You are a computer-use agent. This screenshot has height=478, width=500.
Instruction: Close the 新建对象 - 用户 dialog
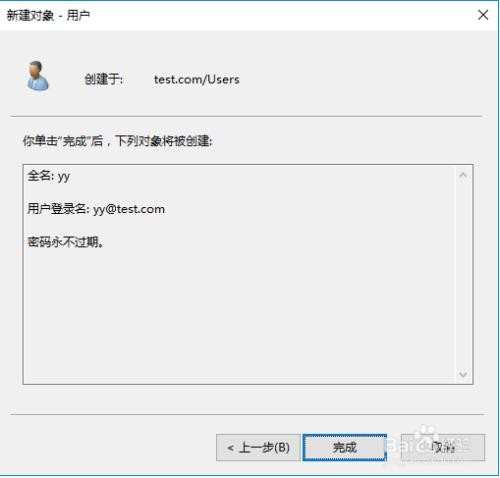[483, 15]
